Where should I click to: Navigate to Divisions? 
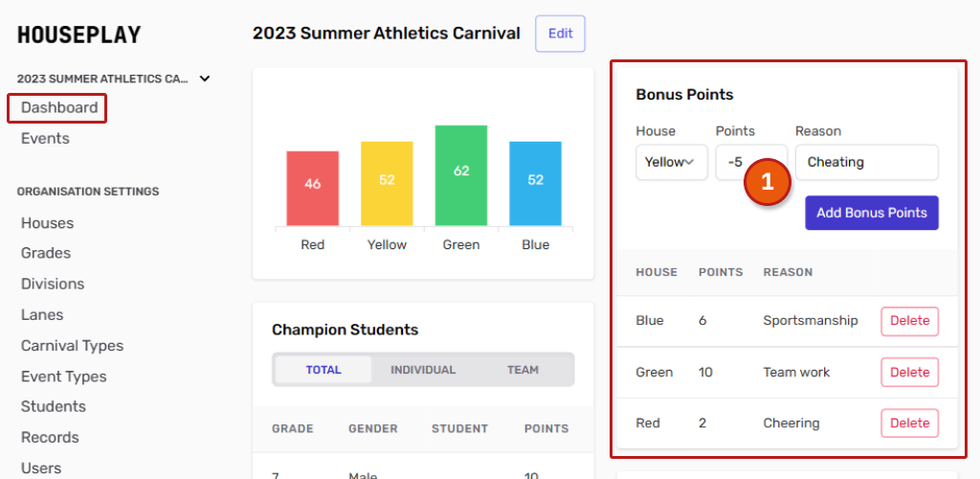(x=53, y=284)
